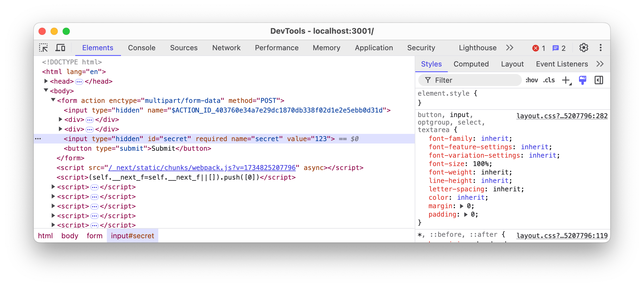Switch to the Elements tab
The width and height of the screenshot is (644, 287).
click(x=98, y=48)
